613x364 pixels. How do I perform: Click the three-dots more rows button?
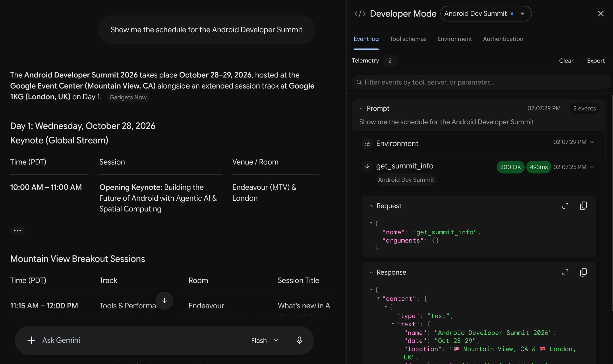(x=17, y=231)
